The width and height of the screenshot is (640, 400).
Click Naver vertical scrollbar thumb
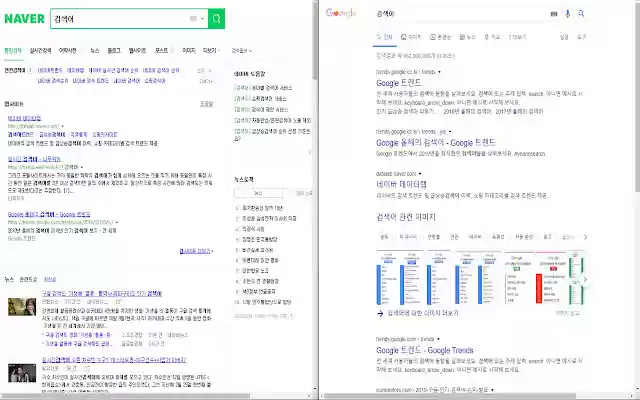(x=315, y=41)
